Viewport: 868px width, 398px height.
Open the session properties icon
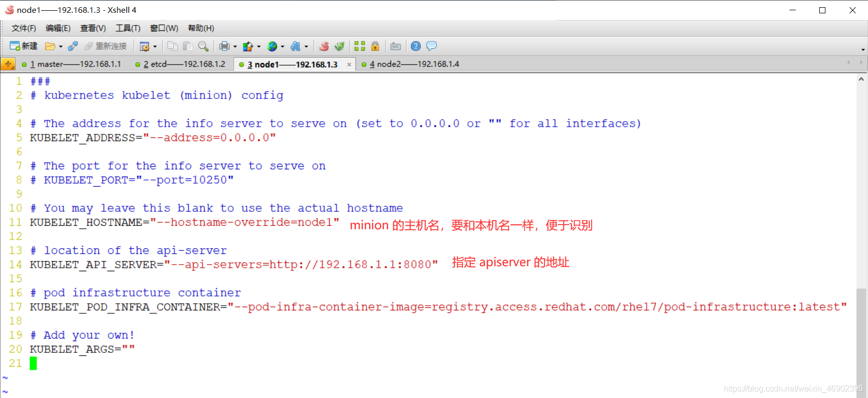click(x=145, y=47)
